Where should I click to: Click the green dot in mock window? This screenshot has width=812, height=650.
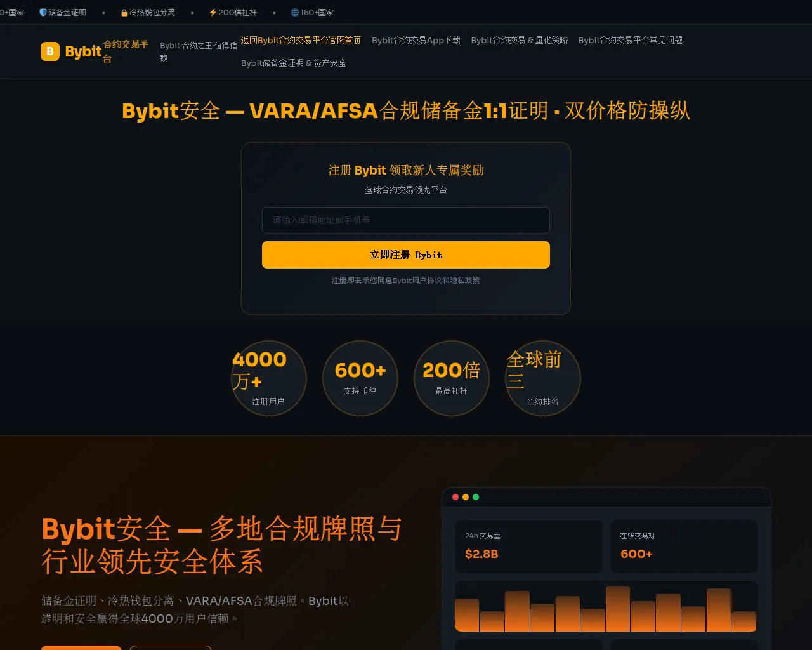(x=476, y=497)
